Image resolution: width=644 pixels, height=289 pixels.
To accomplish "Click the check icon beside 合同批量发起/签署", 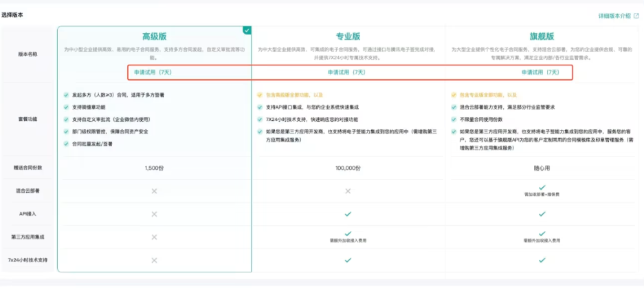I will (66, 144).
